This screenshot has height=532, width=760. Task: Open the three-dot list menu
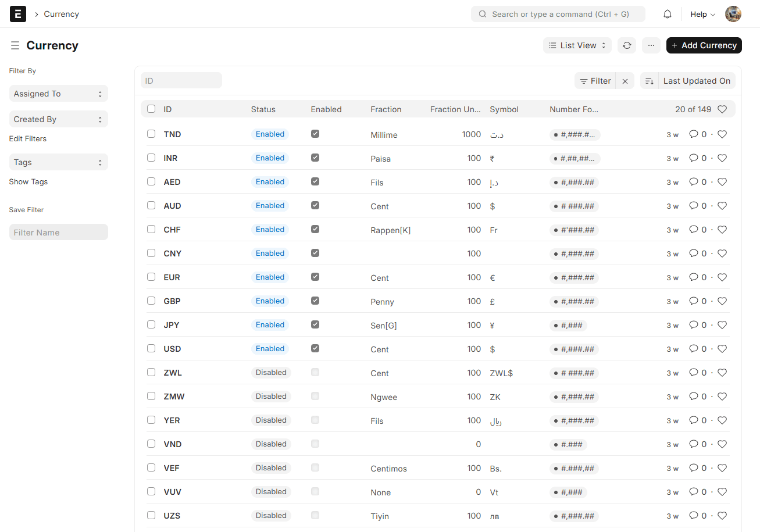(651, 45)
